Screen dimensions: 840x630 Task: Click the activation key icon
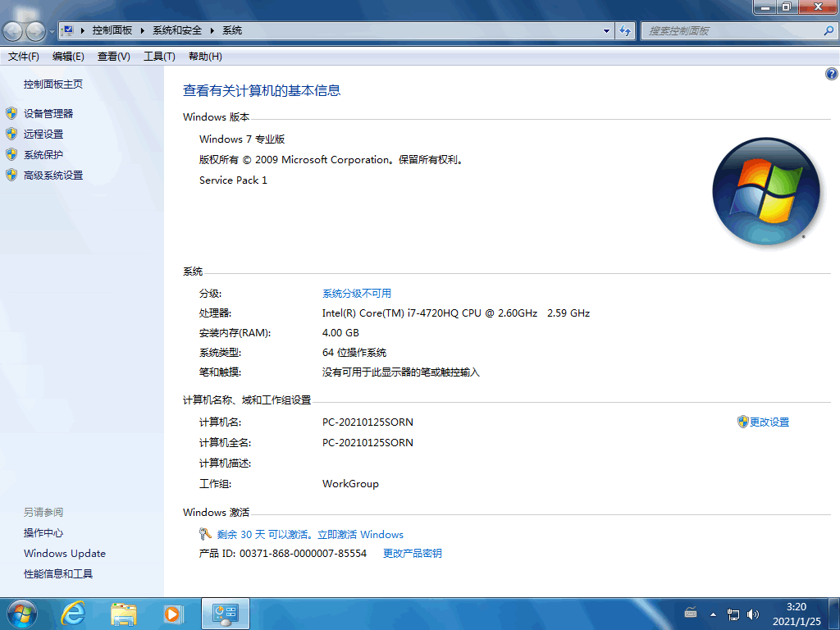coord(205,533)
